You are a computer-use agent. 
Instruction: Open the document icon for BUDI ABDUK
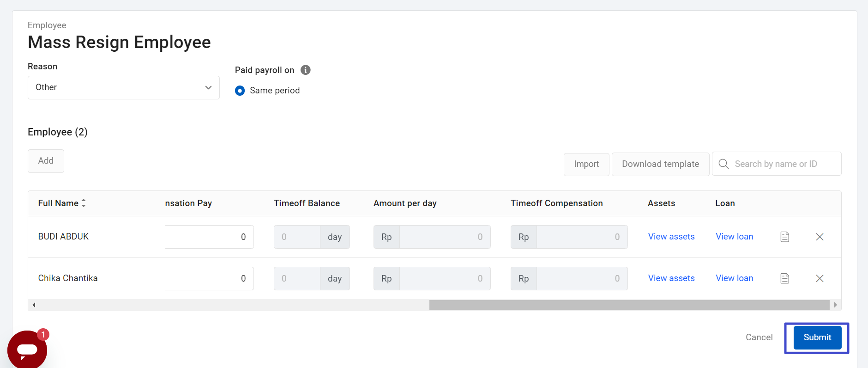coord(784,237)
